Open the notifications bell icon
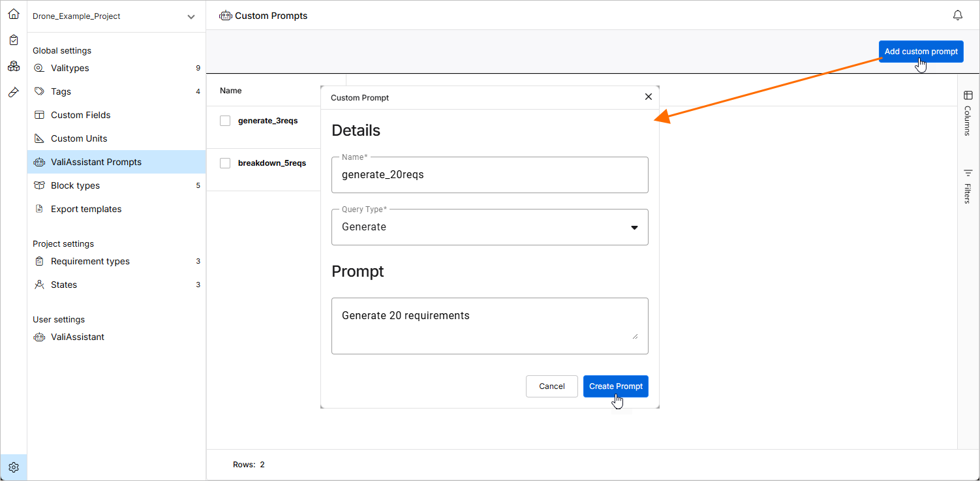The height and width of the screenshot is (481, 980). [958, 15]
